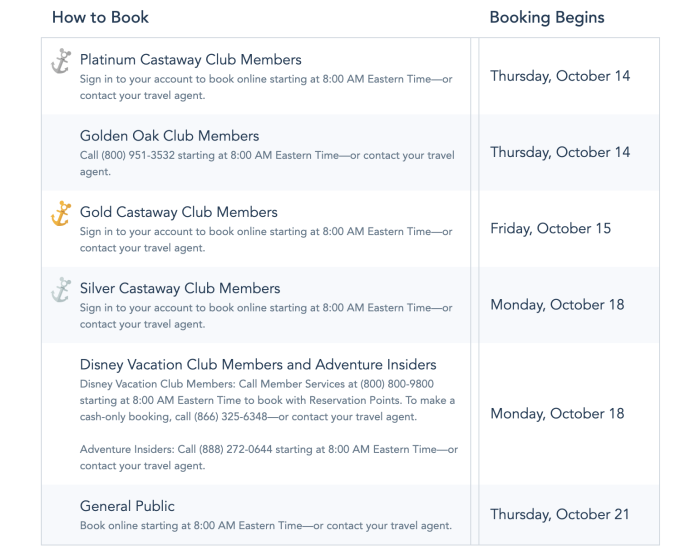
Task: Click the General Public heading
Action: point(127,506)
